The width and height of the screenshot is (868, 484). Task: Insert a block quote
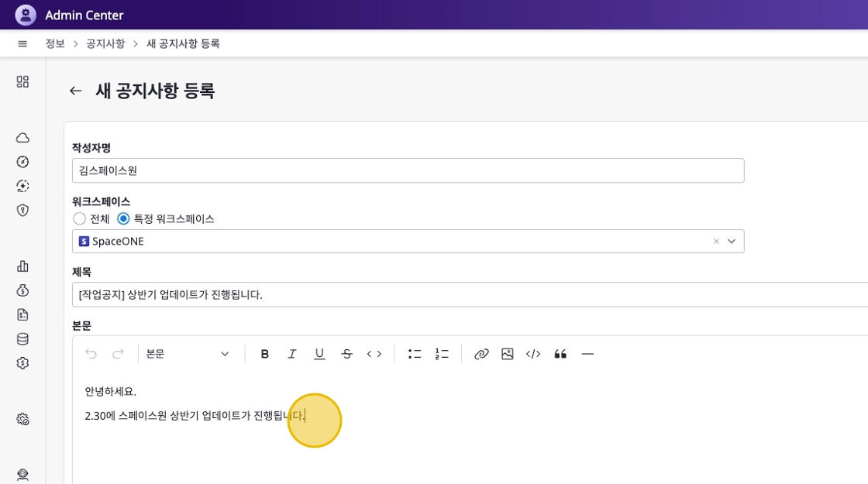tap(560, 354)
